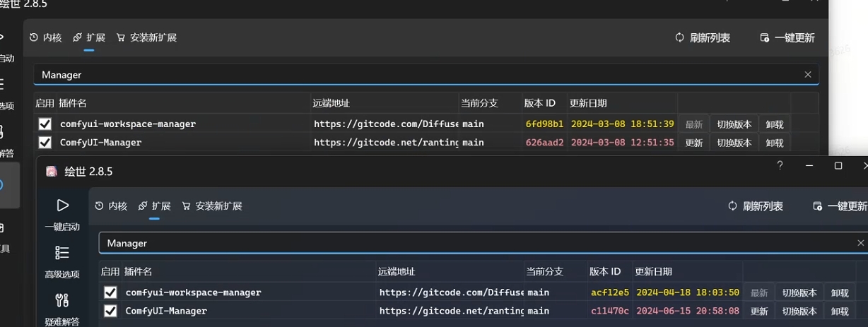Click 版本 ID column header in front window
868x327 pixels.
[605, 271]
